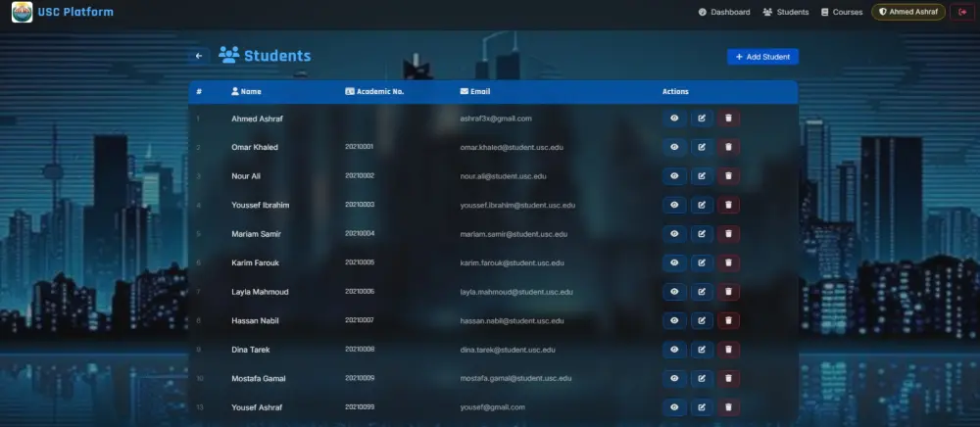The height and width of the screenshot is (427, 980).
Task: Delete Yousef Ashraf's row
Action: point(728,407)
